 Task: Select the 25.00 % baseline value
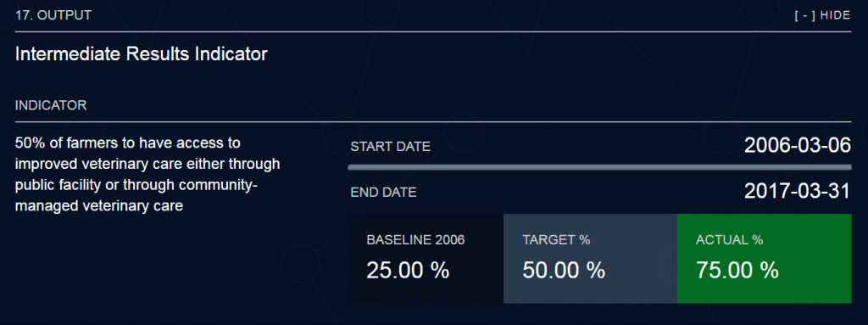408,270
